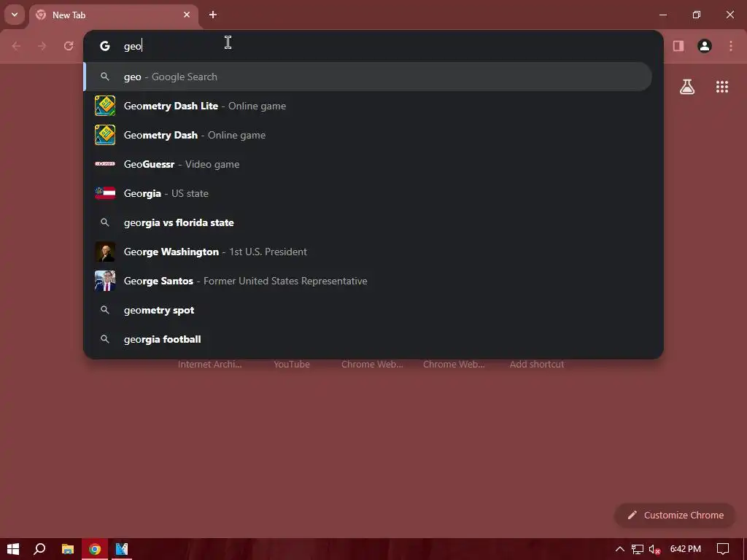The width and height of the screenshot is (747, 560).
Task: Select the New Tab tab
Action: pyautogui.click(x=114, y=15)
